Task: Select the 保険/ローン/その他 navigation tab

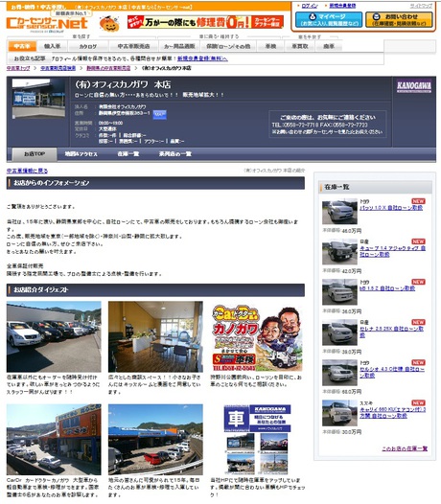Action: (x=228, y=46)
